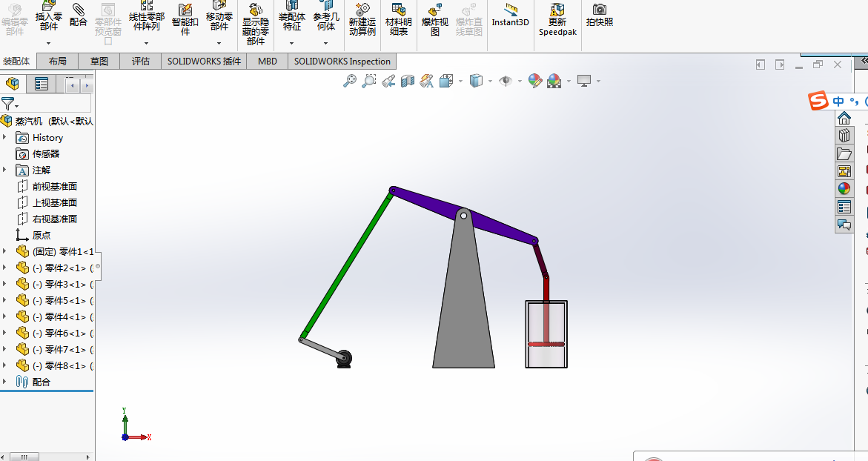Open File Explorer folder icon in task pane
The height and width of the screenshot is (461, 868).
click(x=844, y=153)
